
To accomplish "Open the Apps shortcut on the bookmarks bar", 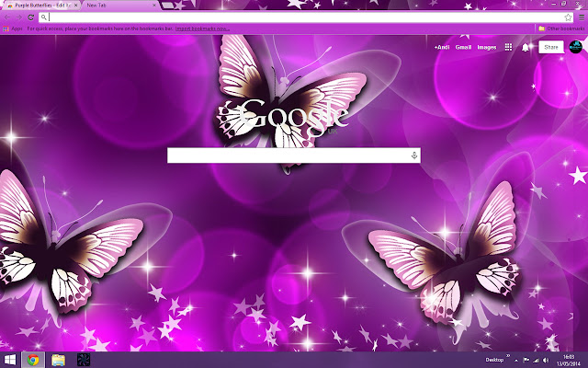I will [x=13, y=29].
